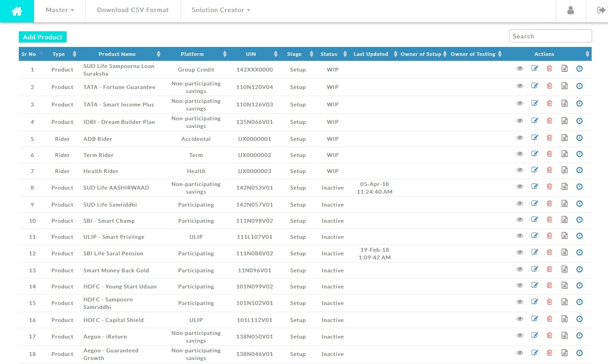Open Download CSV Format menu item

tap(133, 10)
